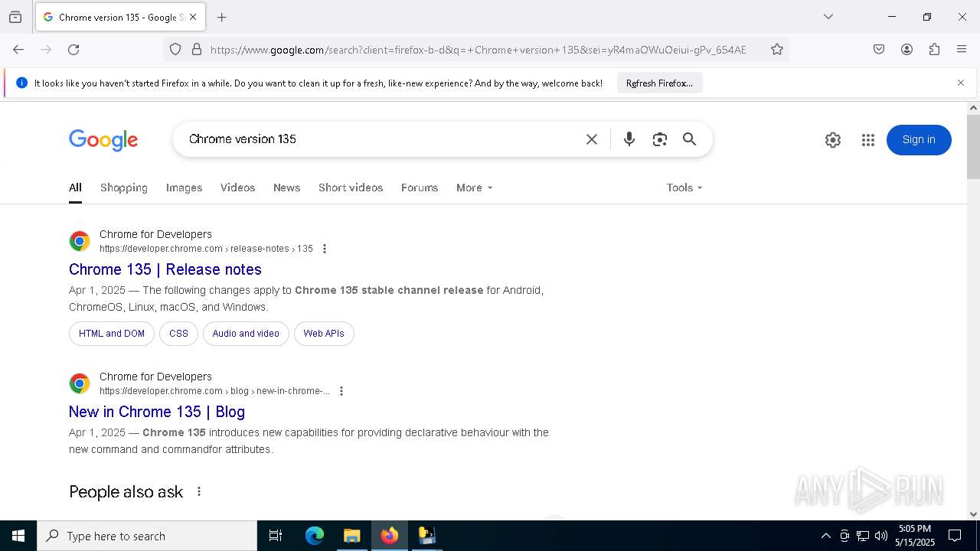Screen dimensions: 980x551
Task: Launch Microsoft Edge from taskbar
Action: [315, 536]
